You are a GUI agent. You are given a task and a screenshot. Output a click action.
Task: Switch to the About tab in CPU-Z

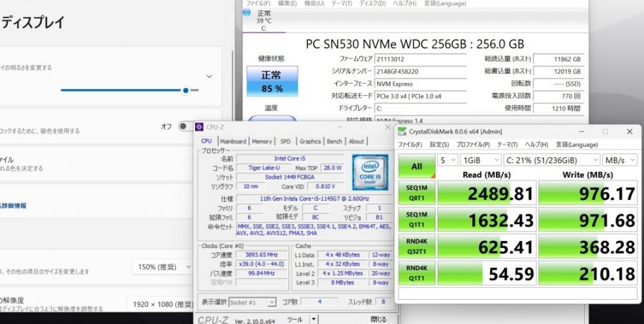click(x=356, y=141)
